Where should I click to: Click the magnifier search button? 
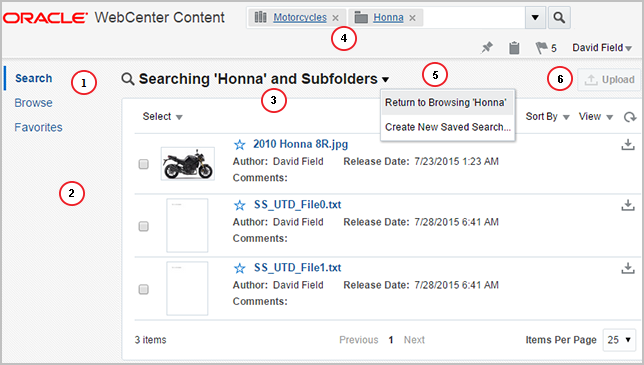(559, 18)
